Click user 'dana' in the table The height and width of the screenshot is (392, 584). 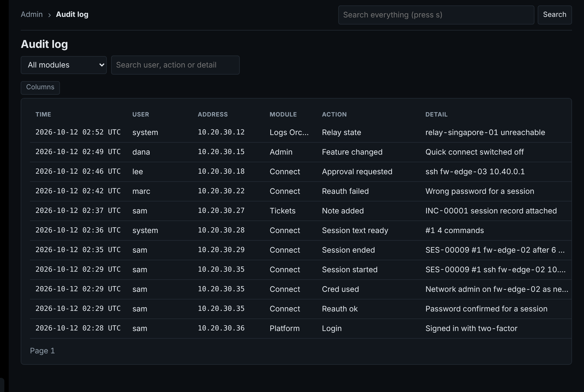pyautogui.click(x=141, y=152)
